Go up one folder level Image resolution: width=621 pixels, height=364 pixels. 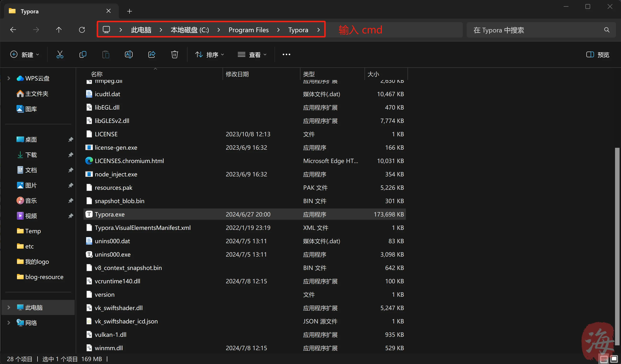pos(59,30)
